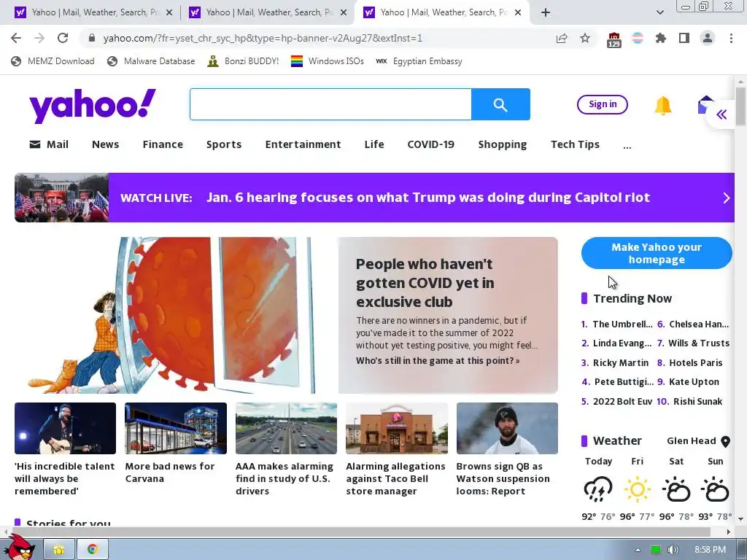This screenshot has height=560, width=747.
Task: Click the volume speaker tray icon
Action: tap(673, 550)
